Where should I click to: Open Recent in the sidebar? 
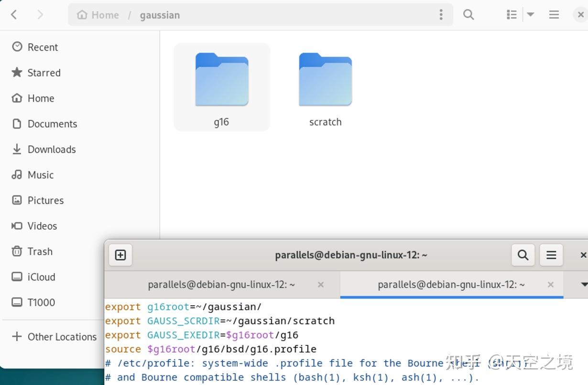[81, 47]
